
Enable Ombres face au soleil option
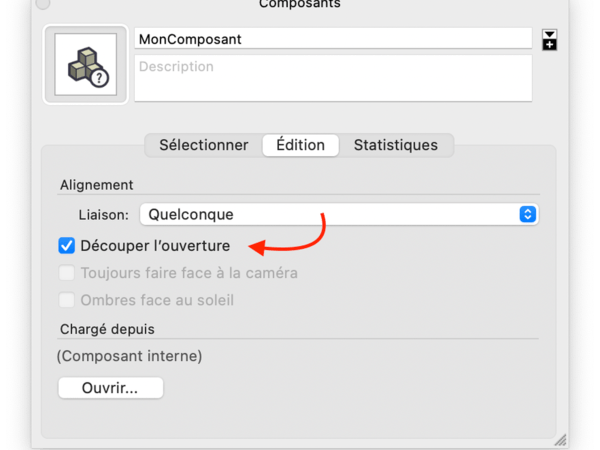(x=67, y=299)
